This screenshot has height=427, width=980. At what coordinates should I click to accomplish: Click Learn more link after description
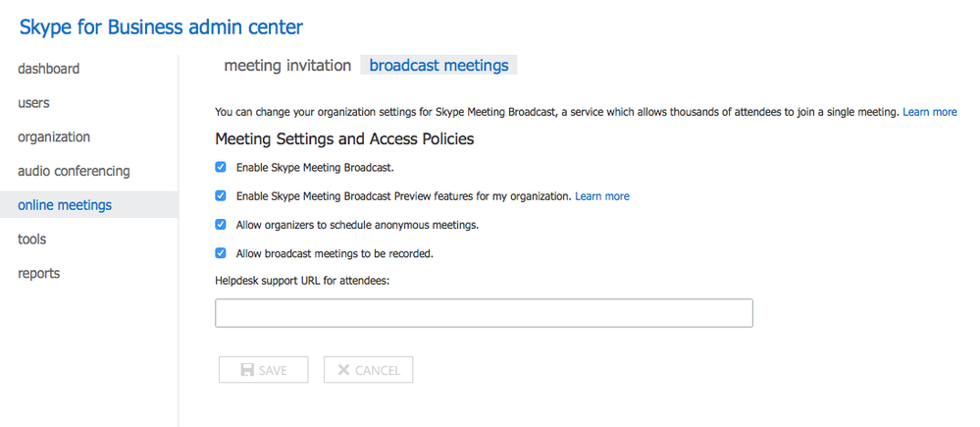pyautogui.click(x=929, y=112)
